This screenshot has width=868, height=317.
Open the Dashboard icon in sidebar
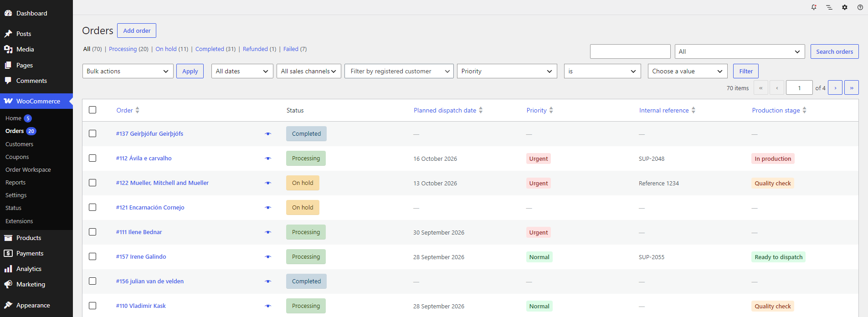coord(8,13)
